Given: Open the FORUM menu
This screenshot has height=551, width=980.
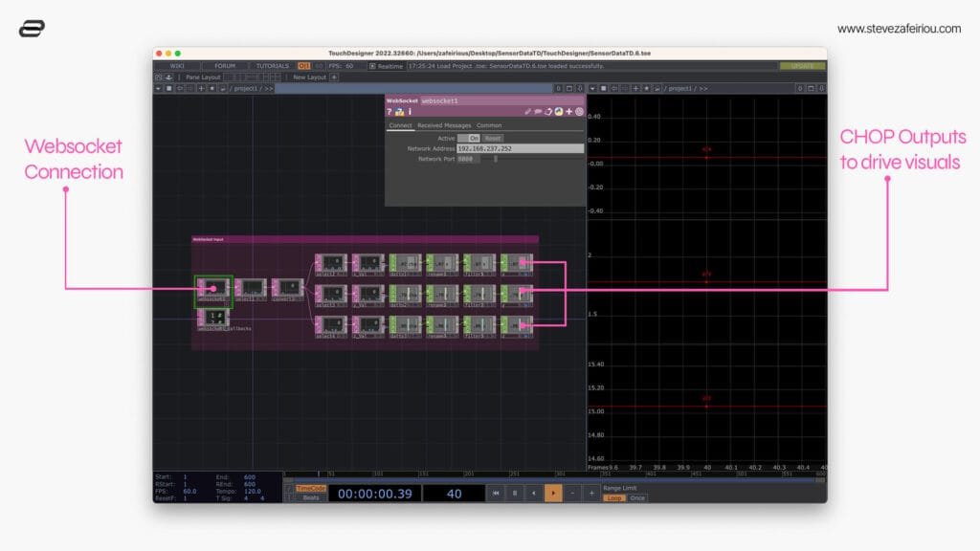Looking at the screenshot, I should pyautogui.click(x=225, y=66).
